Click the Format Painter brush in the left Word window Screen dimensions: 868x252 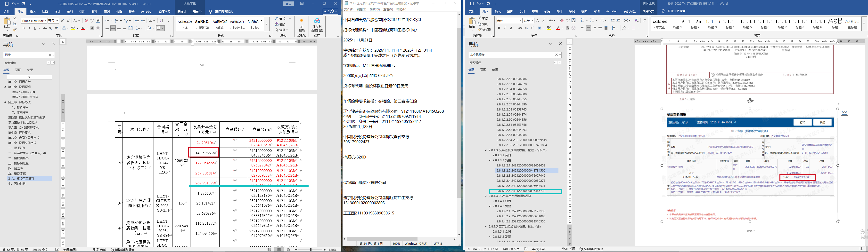tap(15, 29)
